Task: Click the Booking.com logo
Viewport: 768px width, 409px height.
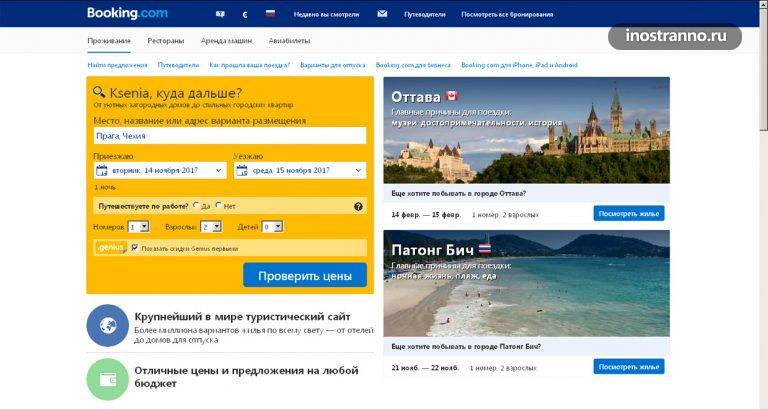Action: pos(127,13)
